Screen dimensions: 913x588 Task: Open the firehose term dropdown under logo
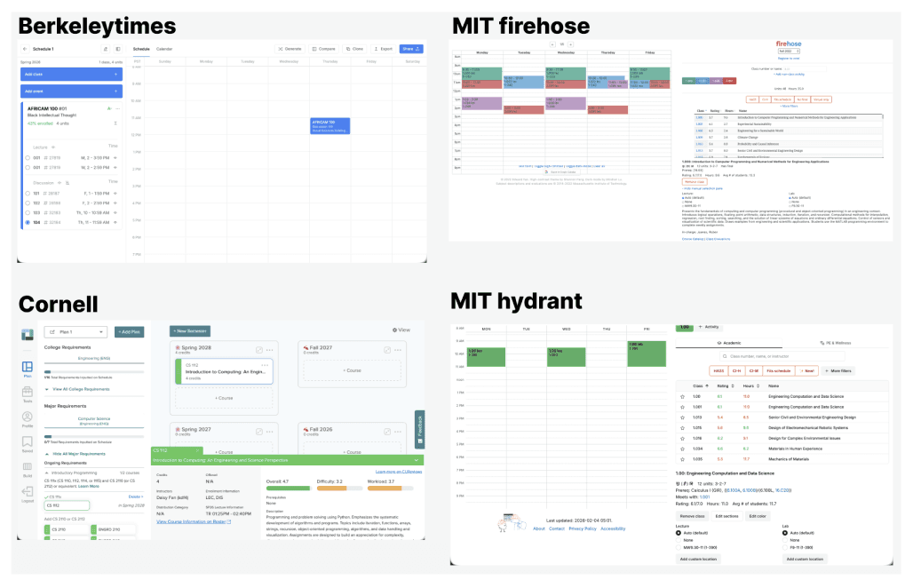click(789, 52)
